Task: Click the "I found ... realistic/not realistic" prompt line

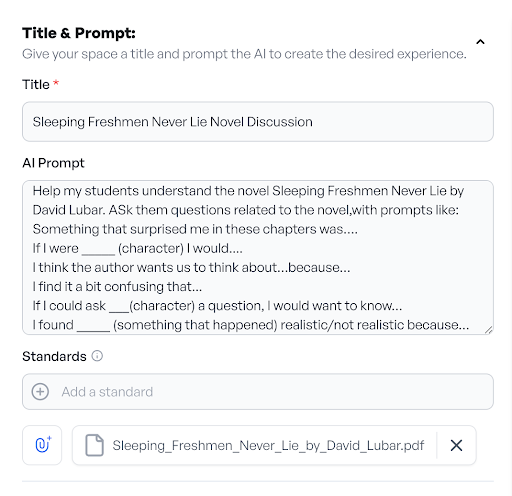Action: pyautogui.click(x=251, y=325)
